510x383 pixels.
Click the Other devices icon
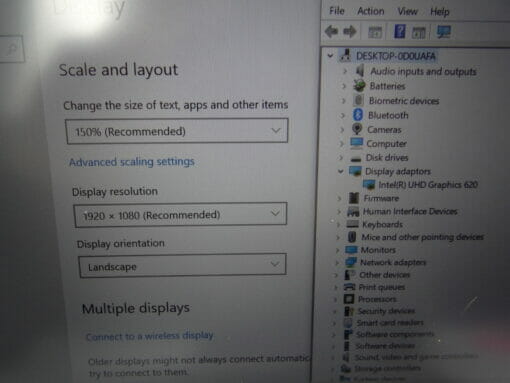click(350, 275)
